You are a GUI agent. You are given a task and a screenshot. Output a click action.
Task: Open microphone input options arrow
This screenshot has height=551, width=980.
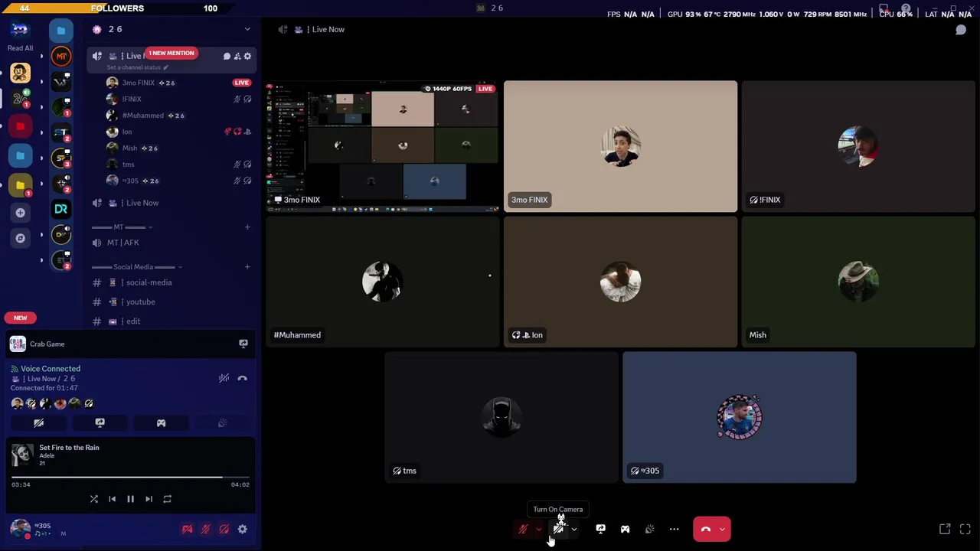coord(538,529)
